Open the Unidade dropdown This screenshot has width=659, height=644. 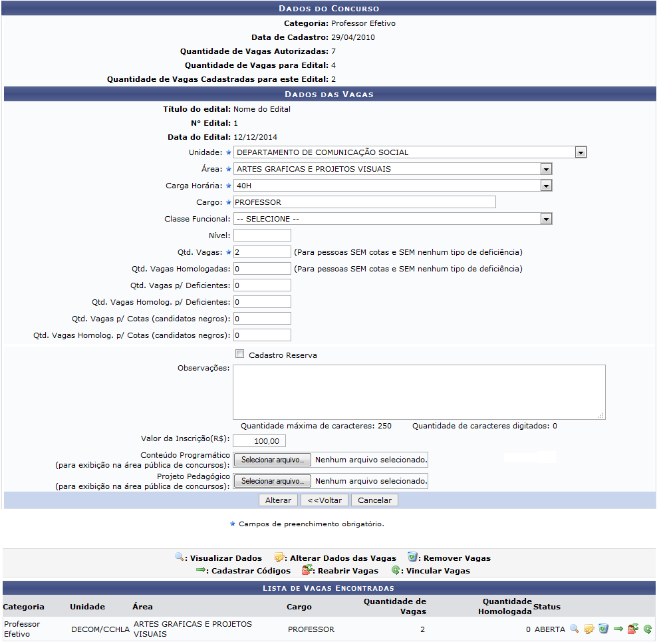410,152
